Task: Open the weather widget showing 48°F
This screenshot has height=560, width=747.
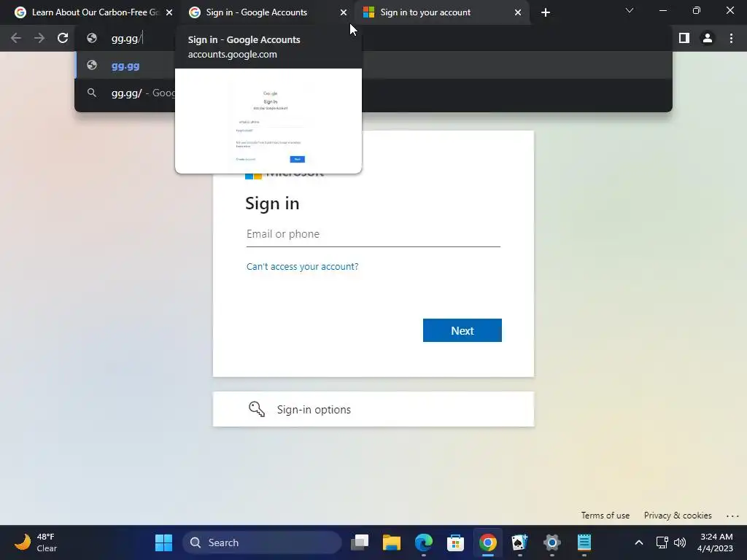Action: tap(36, 542)
